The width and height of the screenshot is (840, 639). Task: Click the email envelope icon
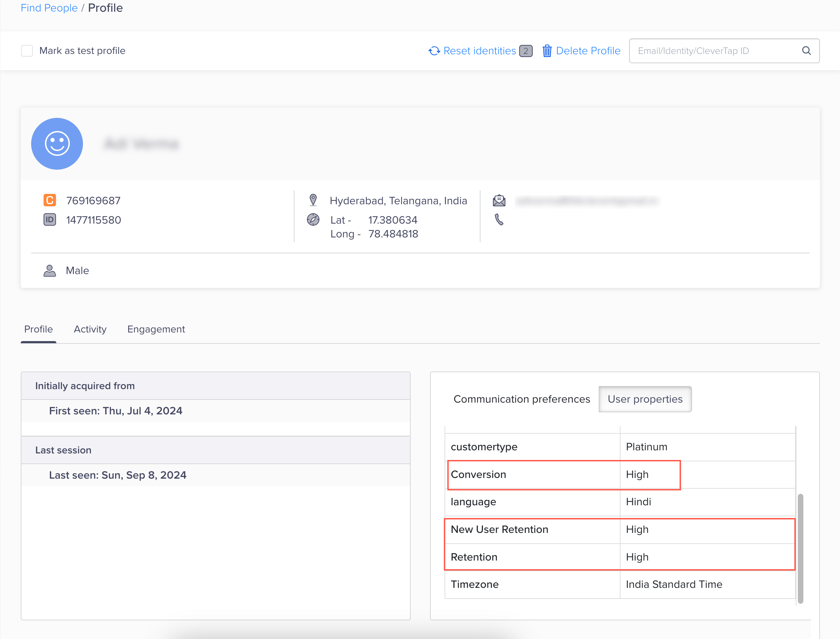[499, 200]
